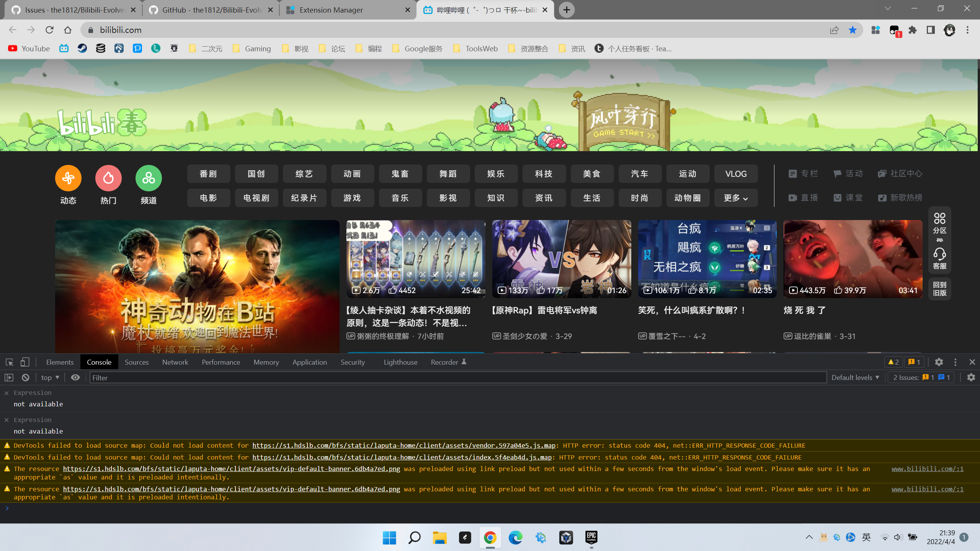This screenshot has width=980, height=551.
Task: Toggle the issues message counter filter
Action: [914, 362]
